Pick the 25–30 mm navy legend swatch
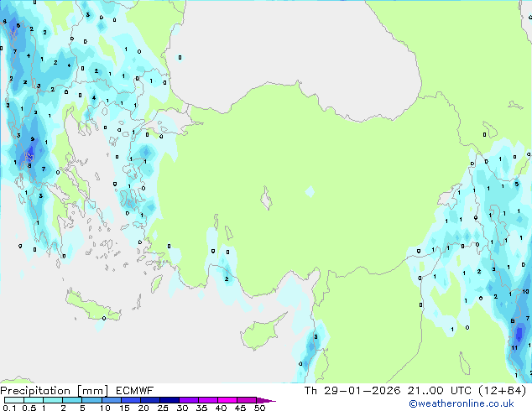Viewport: 532px width, 411px height. click(170, 400)
